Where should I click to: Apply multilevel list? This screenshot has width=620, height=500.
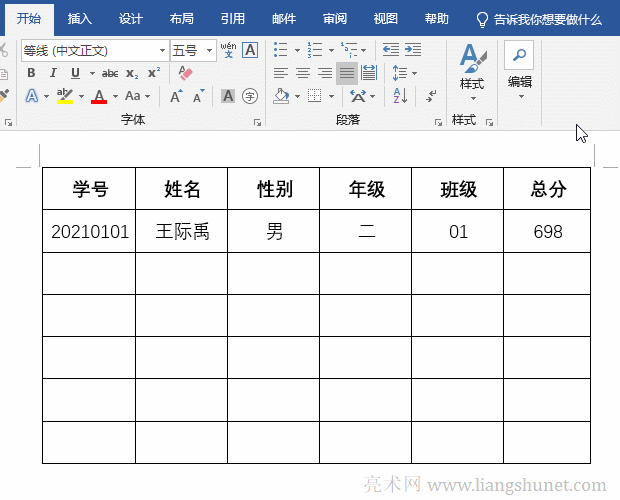coord(349,50)
